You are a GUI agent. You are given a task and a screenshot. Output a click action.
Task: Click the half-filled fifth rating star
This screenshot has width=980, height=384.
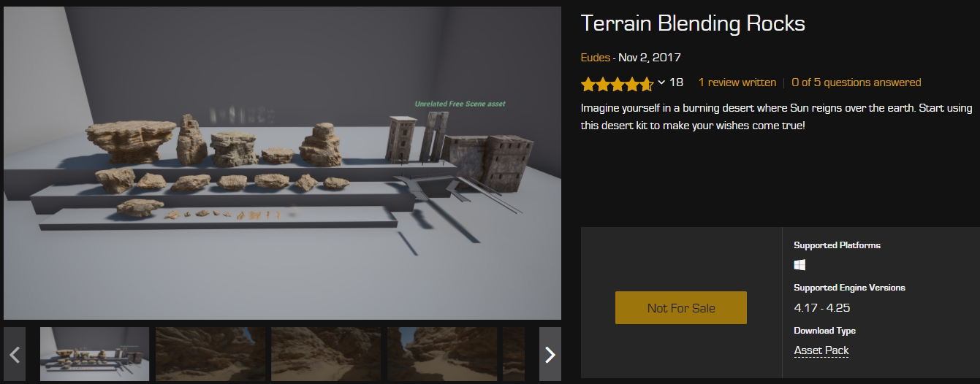646,84
